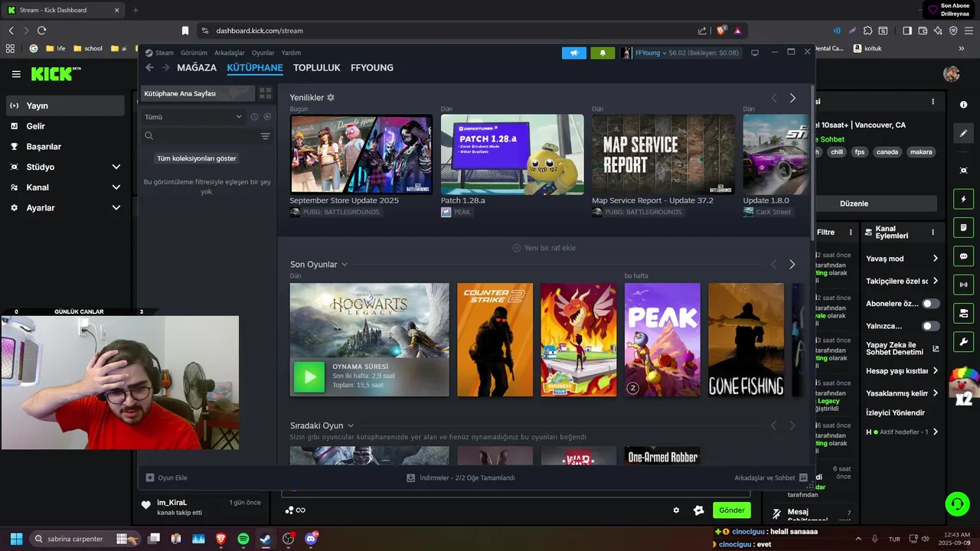Click Tüm koleksiyonları göster button
The image size is (980, 551).
(197, 158)
